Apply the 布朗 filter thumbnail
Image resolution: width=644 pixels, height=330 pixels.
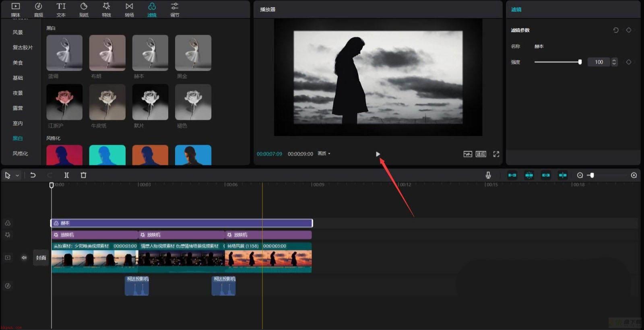click(107, 53)
